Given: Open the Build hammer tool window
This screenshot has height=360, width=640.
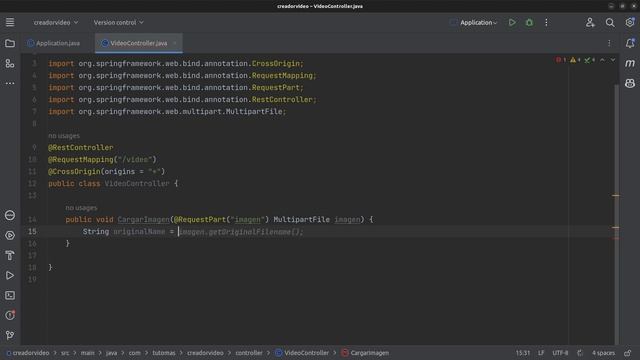Looking at the screenshot, I should coord(10,255).
